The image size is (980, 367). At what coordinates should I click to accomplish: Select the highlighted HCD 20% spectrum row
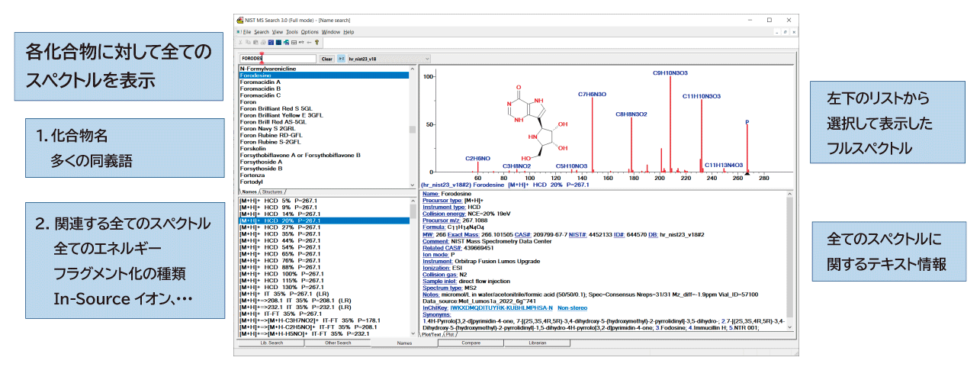tap(323, 220)
